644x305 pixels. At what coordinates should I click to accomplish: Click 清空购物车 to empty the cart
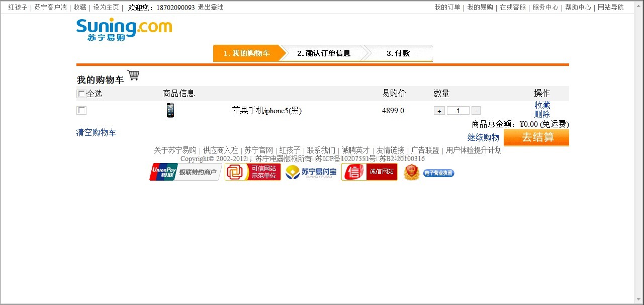coord(97,132)
